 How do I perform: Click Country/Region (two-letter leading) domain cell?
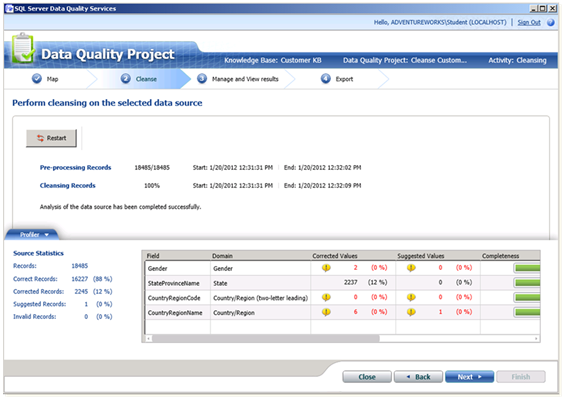pyautogui.click(x=261, y=298)
